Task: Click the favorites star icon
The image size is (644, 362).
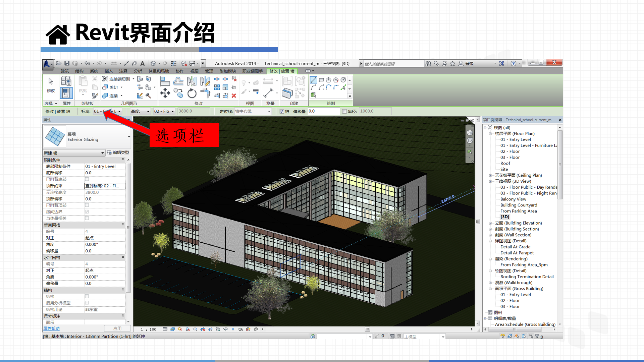Action: pos(452,63)
